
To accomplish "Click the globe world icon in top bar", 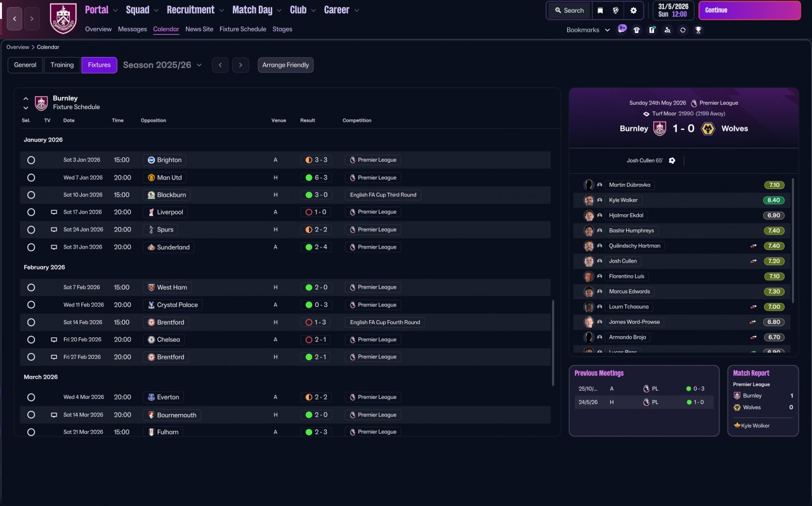I will [615, 10].
